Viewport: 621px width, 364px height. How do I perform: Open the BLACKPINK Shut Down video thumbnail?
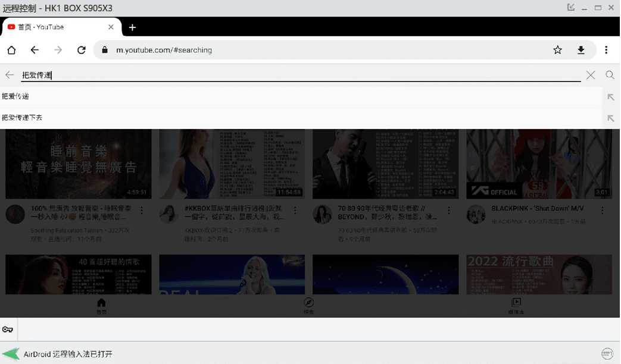[539, 164]
